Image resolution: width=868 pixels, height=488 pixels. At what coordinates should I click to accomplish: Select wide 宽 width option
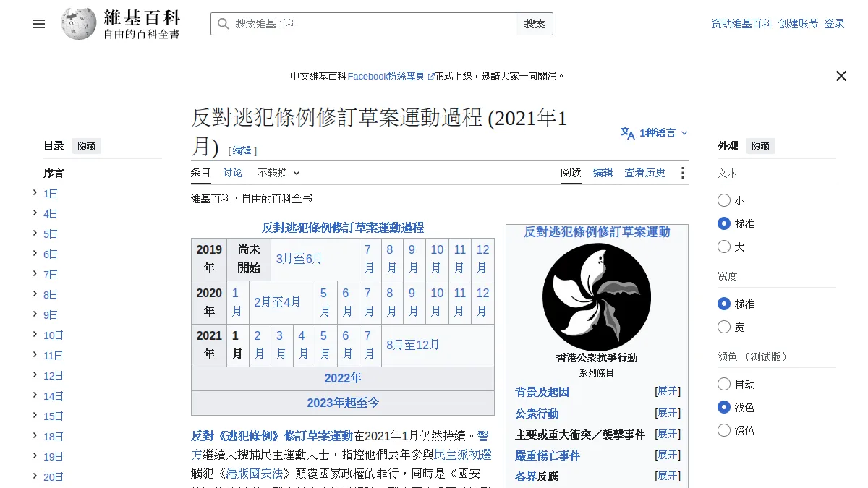click(724, 327)
